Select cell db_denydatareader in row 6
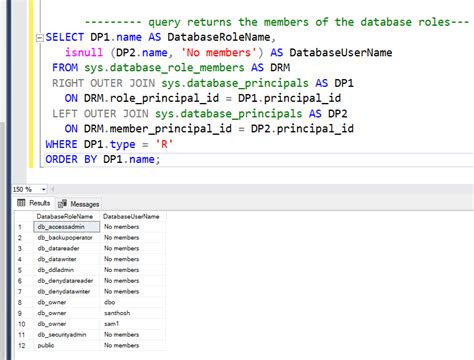 [66, 281]
